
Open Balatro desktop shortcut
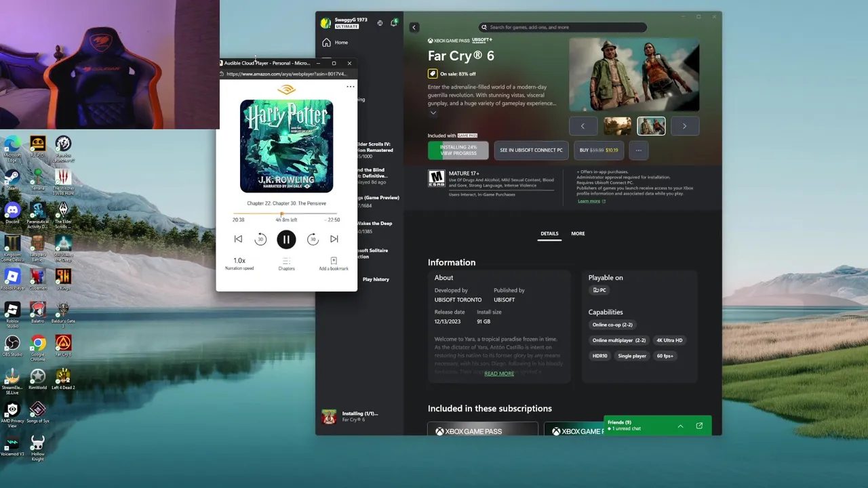(38, 313)
